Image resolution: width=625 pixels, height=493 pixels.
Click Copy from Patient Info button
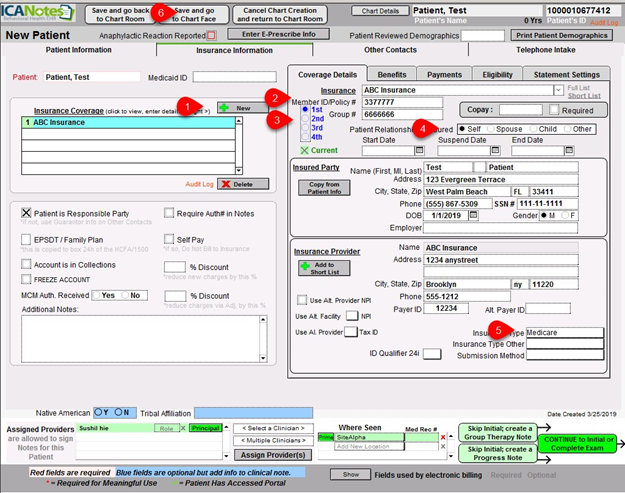tap(322, 187)
